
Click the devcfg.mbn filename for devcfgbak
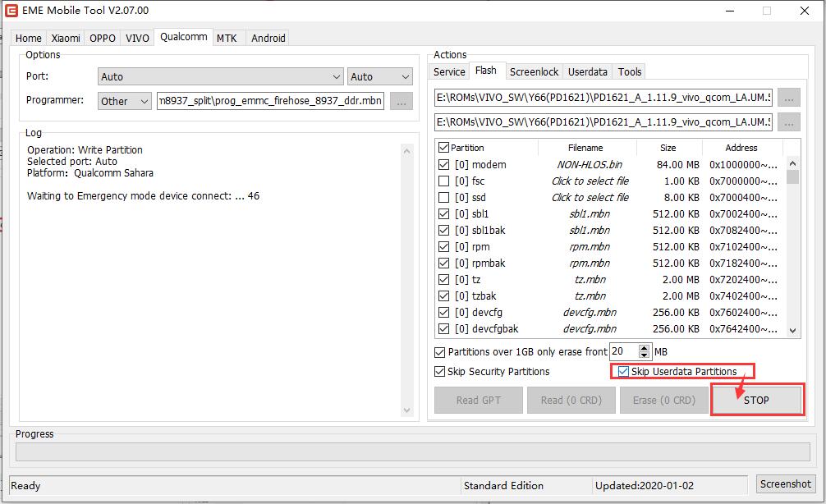point(590,328)
